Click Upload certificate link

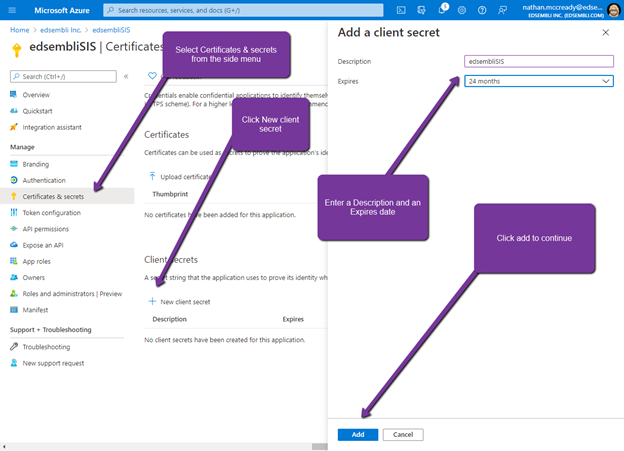pyautogui.click(x=185, y=177)
